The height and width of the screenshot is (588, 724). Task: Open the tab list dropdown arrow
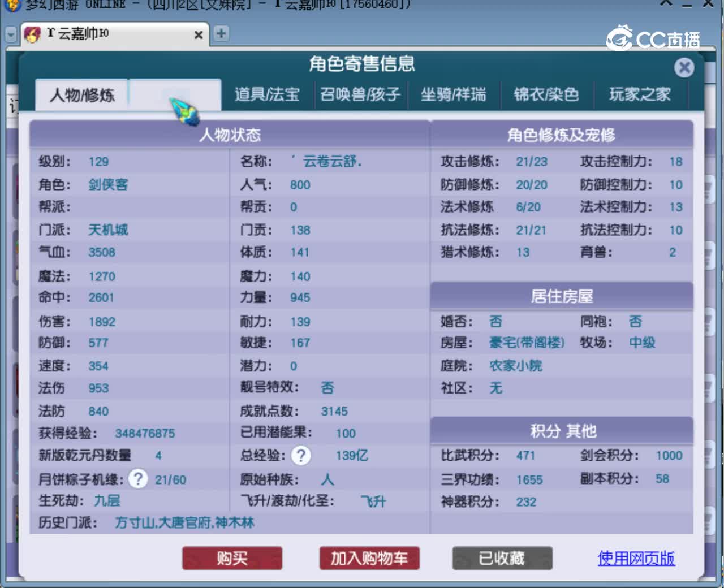(x=10, y=34)
